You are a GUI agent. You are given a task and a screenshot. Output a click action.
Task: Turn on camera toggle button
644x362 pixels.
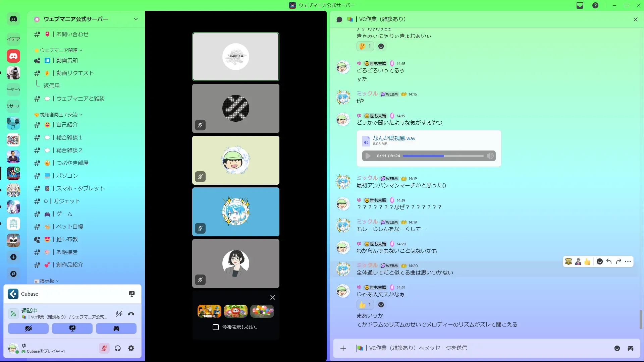point(28,328)
